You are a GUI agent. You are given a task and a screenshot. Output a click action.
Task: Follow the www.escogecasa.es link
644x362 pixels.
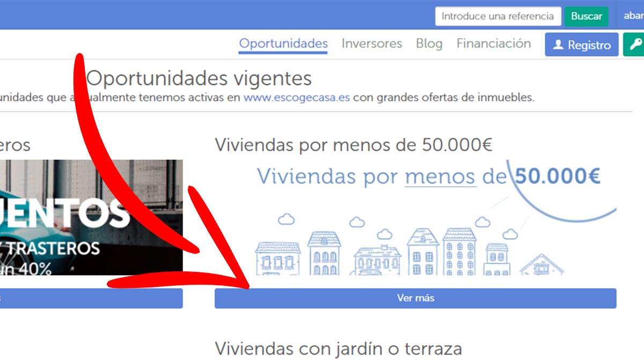coord(297,98)
